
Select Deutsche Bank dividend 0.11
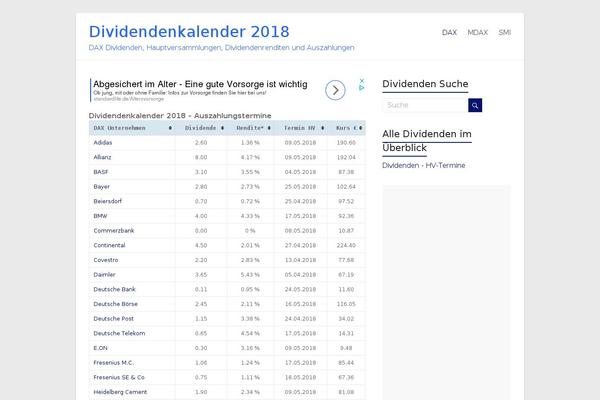201,289
